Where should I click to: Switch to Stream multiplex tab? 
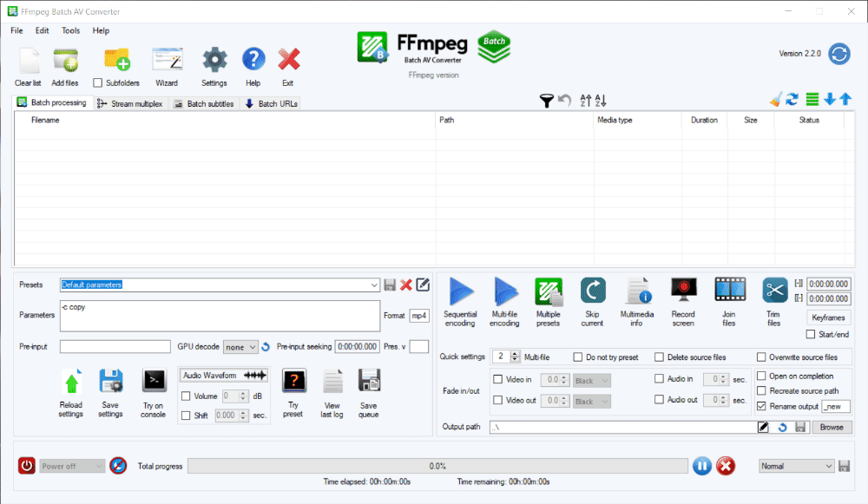coord(130,103)
